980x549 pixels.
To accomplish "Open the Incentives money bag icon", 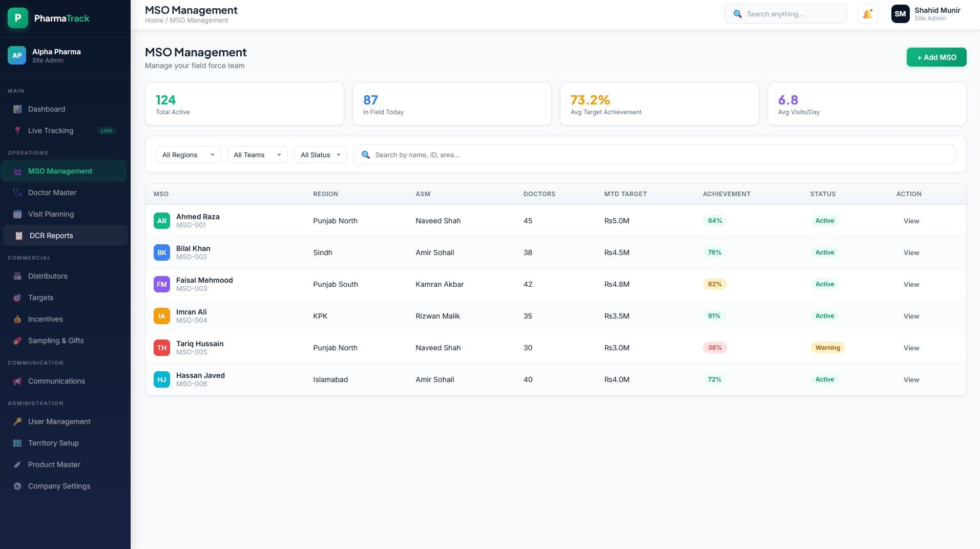I will [x=17, y=319].
